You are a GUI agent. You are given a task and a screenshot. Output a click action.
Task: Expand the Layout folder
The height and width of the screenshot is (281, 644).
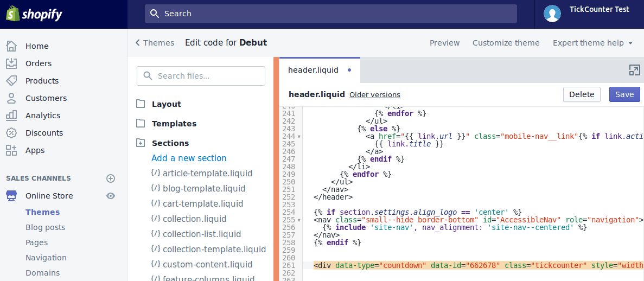click(x=166, y=104)
